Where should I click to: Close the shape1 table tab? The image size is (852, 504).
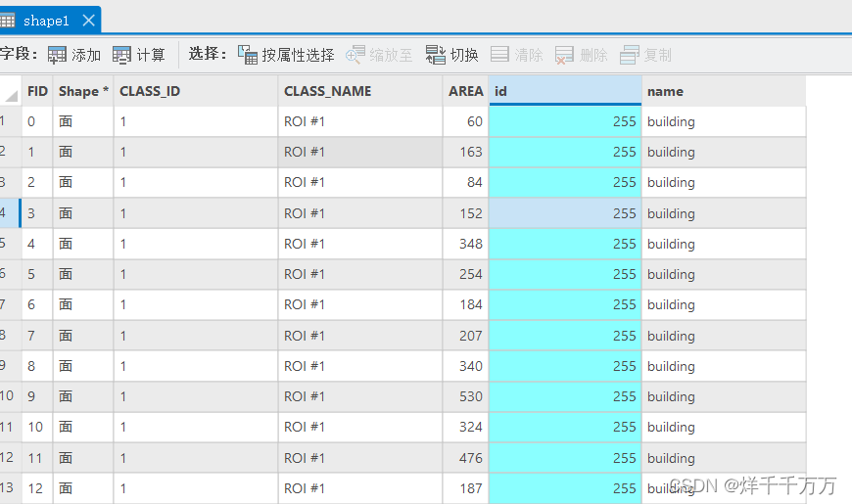88,21
